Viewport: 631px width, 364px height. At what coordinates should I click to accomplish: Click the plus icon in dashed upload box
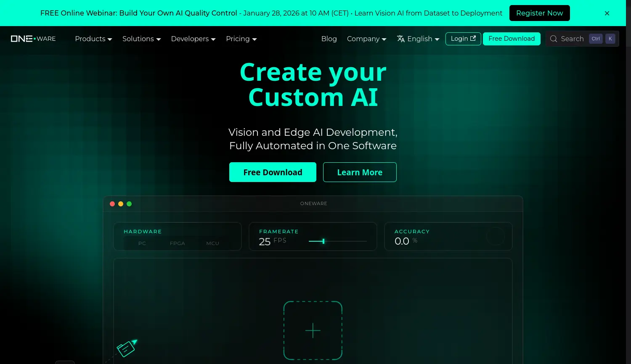point(313,330)
